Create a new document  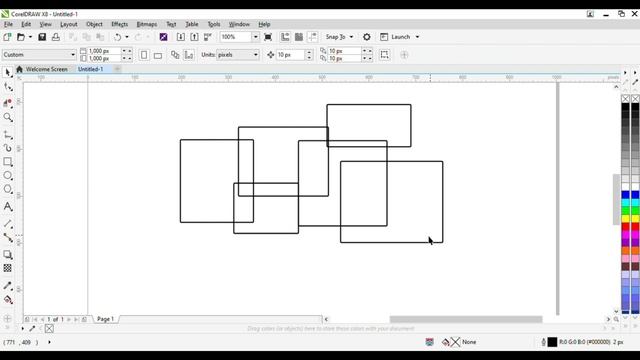(7, 37)
